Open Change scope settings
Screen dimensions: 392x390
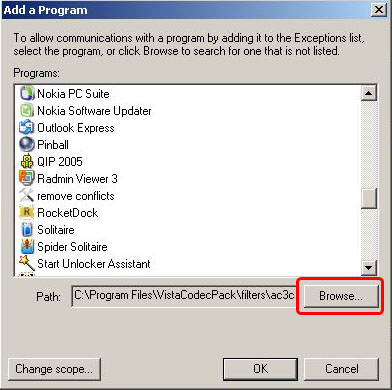click(54, 369)
